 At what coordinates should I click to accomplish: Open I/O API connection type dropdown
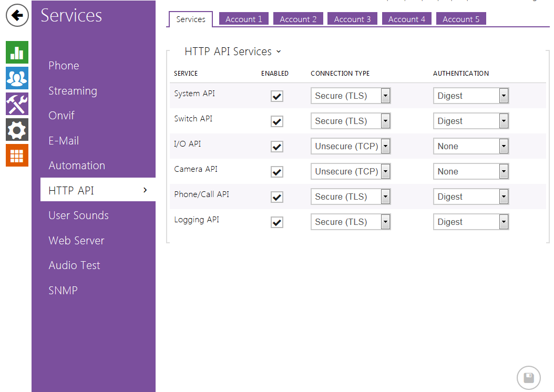pos(350,146)
